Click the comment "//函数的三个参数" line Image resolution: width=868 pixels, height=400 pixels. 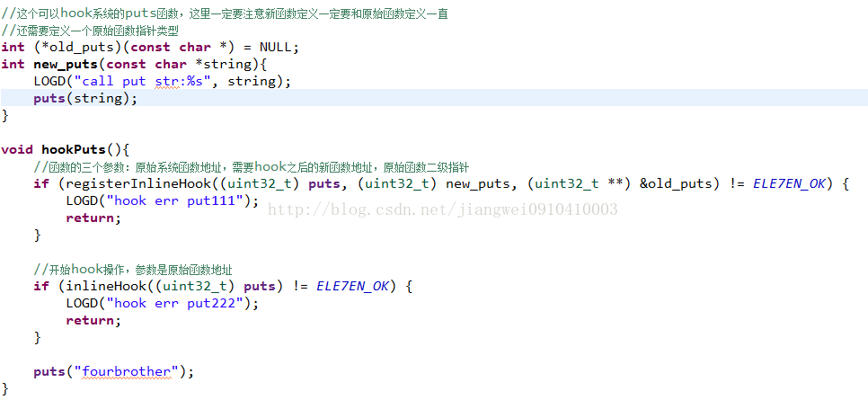252,167
